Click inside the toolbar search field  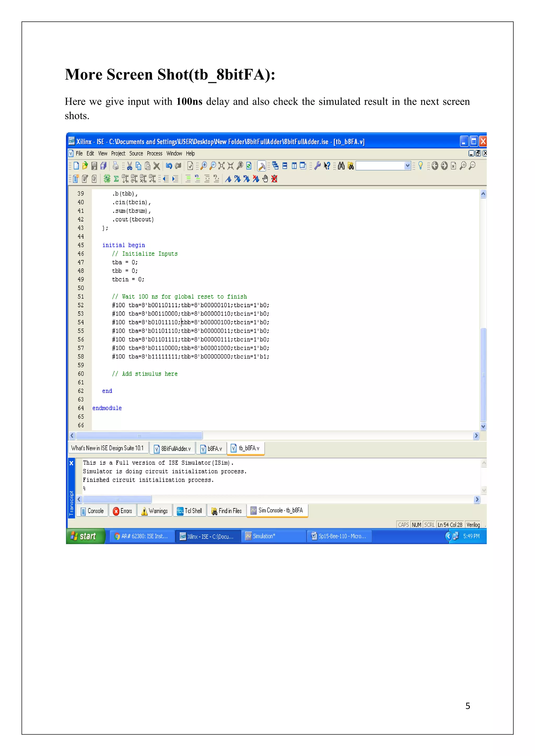380,166
